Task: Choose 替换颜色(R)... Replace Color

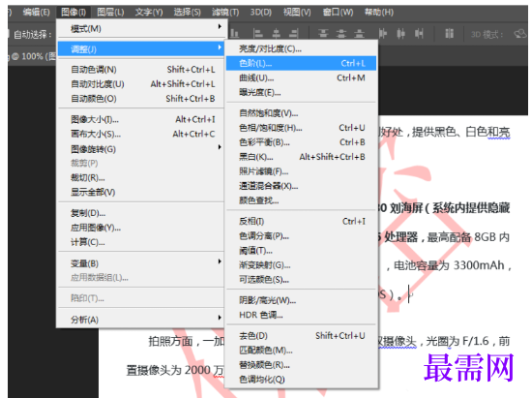Action: [x=301, y=365]
